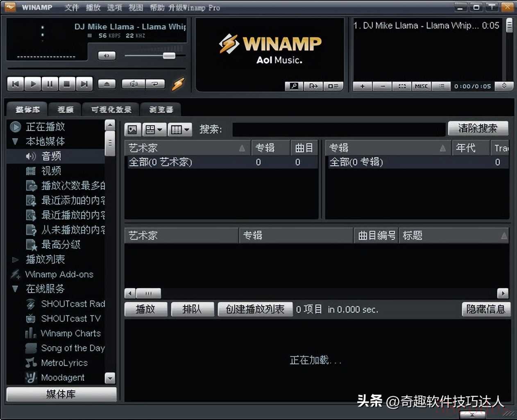Click the orange lightning bolt icon
This screenshot has width=517, height=420.
pyautogui.click(x=178, y=84)
